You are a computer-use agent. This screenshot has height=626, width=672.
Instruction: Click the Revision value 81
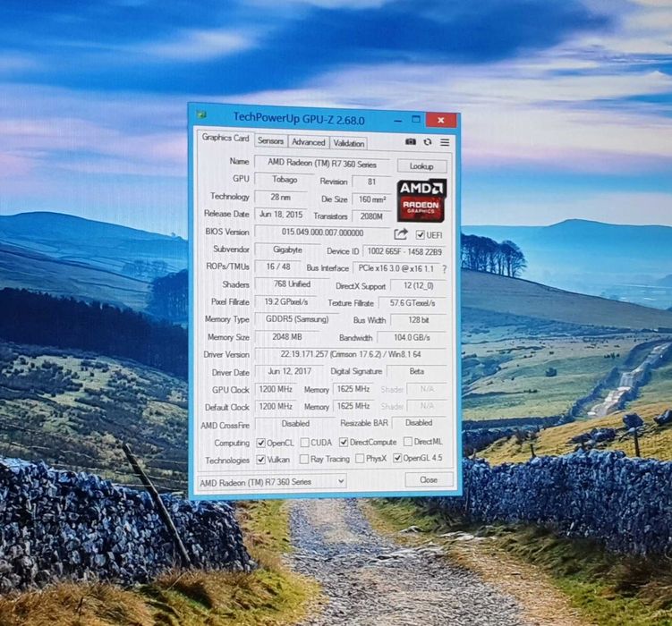coord(371,182)
